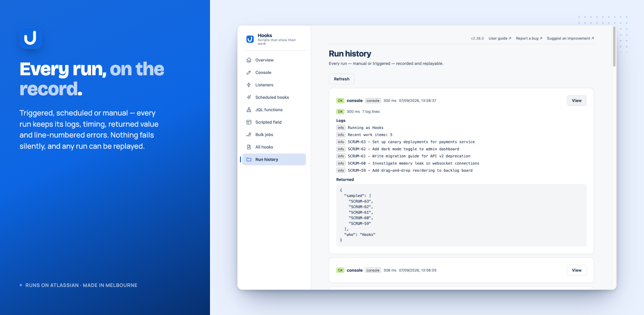644x315 pixels.
Task: View the run from 13:58:37
Action: pos(576,101)
